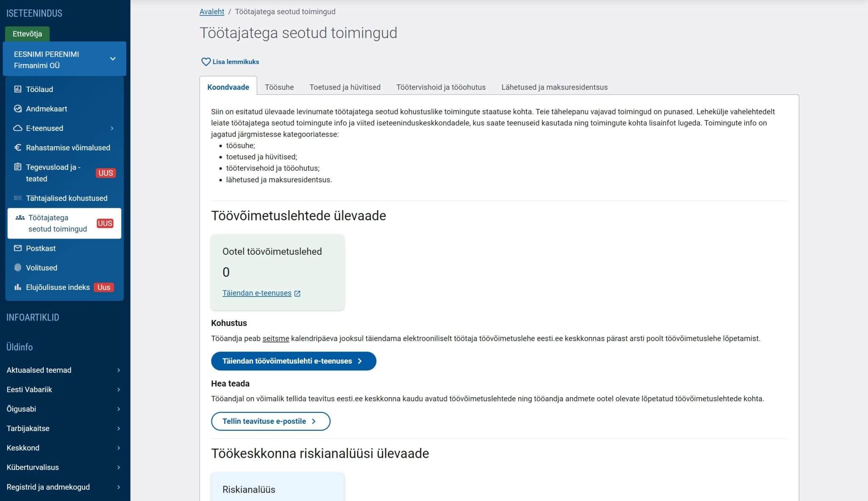
Task: Go to Avaleht breadcrumb link
Action: tap(211, 11)
